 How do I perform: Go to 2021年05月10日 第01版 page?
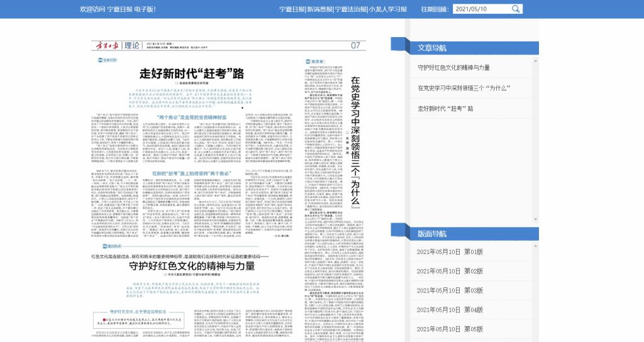[450, 252]
